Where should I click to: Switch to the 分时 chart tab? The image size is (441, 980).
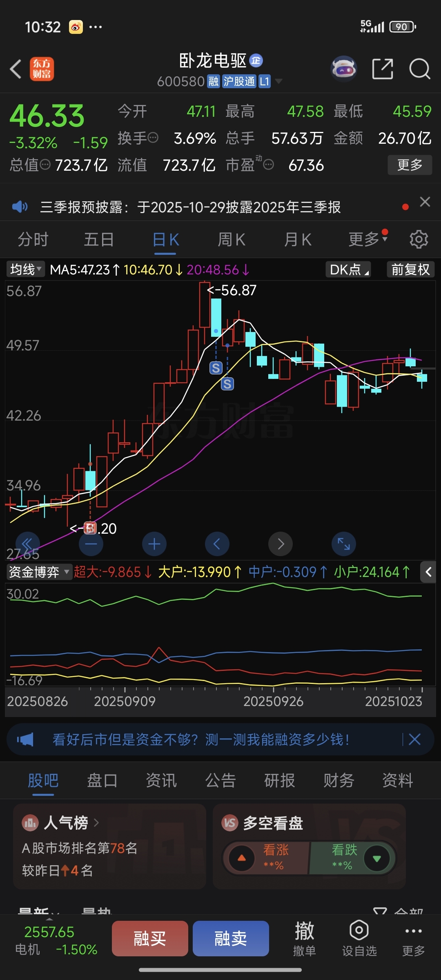click(33, 239)
